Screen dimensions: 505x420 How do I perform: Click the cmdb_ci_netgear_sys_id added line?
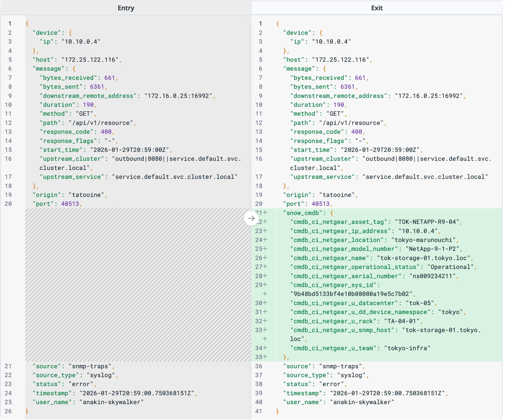[x=334, y=285]
